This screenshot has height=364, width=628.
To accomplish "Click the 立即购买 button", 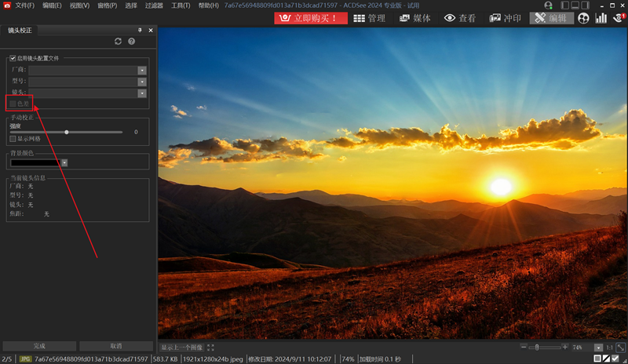I will pos(311,18).
